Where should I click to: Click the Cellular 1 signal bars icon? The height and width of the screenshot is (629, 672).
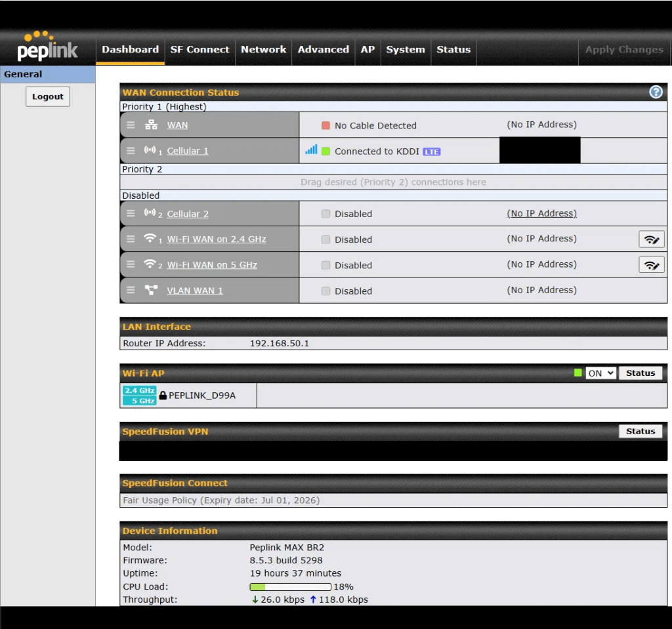(x=311, y=150)
